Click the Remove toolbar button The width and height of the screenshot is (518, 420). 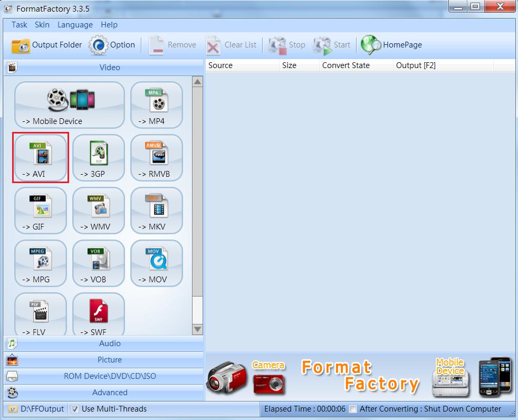(x=172, y=45)
